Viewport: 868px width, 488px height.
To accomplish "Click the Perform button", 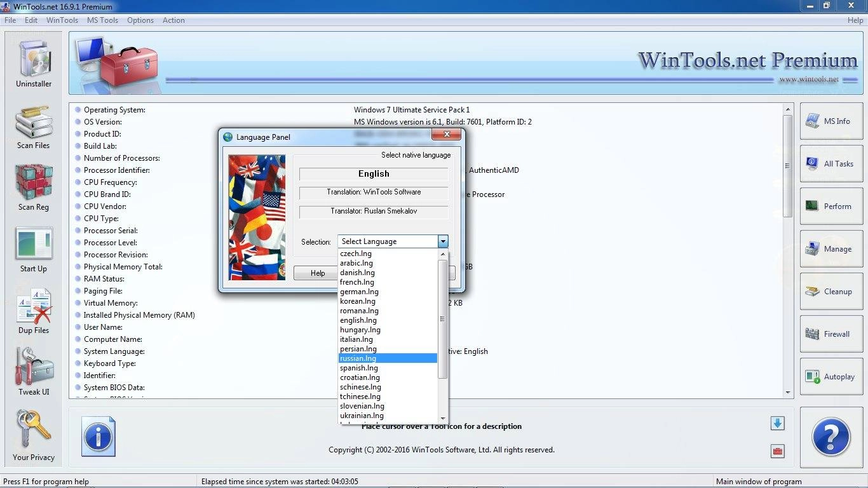I will [x=831, y=207].
